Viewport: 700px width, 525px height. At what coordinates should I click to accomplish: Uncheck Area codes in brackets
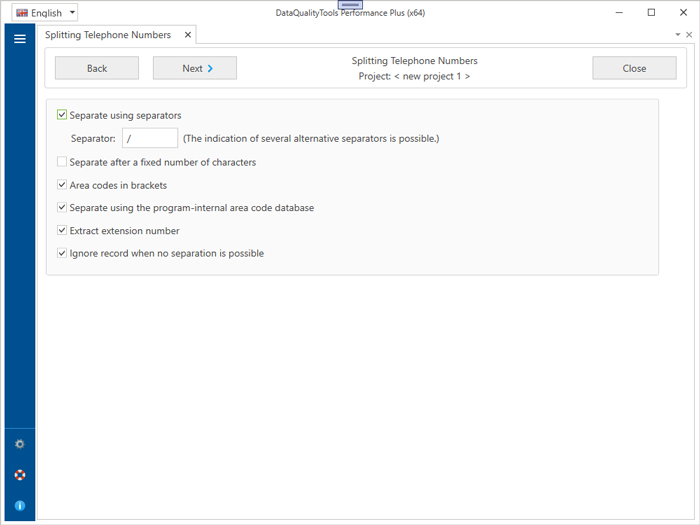click(x=63, y=185)
